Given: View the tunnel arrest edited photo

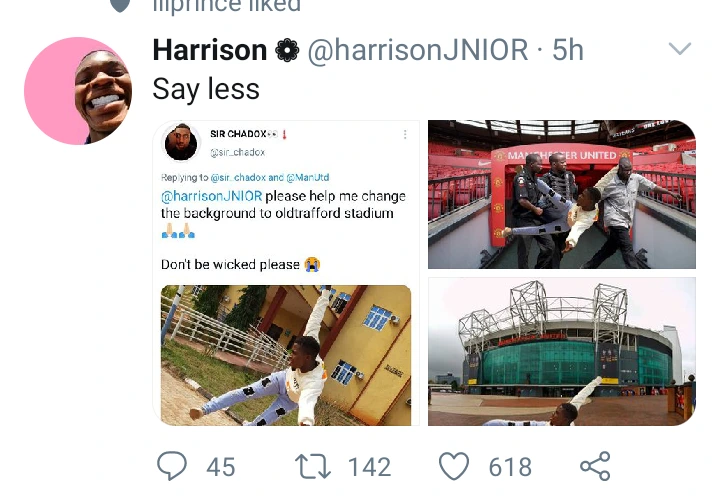Looking at the screenshot, I should 562,194.
